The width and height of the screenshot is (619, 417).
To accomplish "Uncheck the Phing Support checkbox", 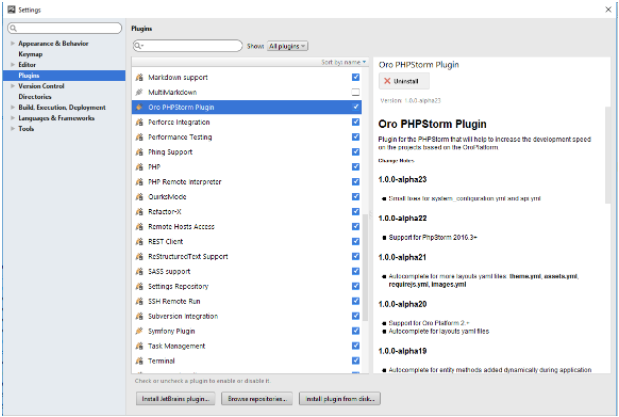I will [356, 152].
